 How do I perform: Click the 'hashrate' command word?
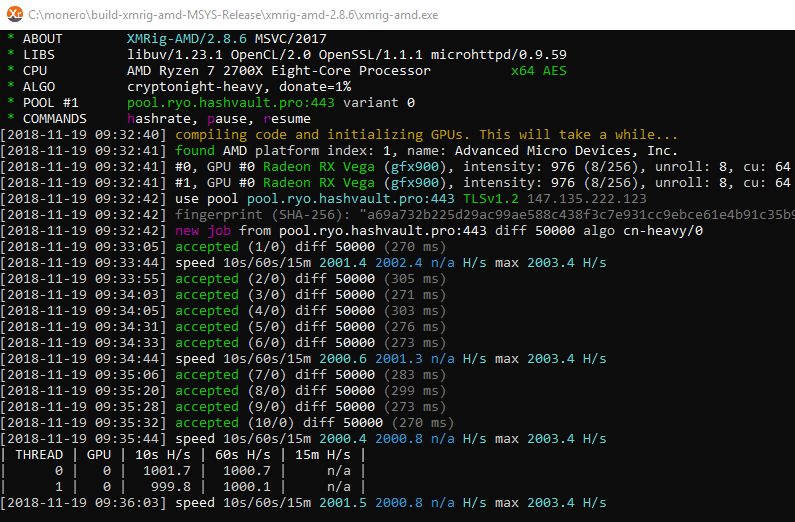click(159, 119)
